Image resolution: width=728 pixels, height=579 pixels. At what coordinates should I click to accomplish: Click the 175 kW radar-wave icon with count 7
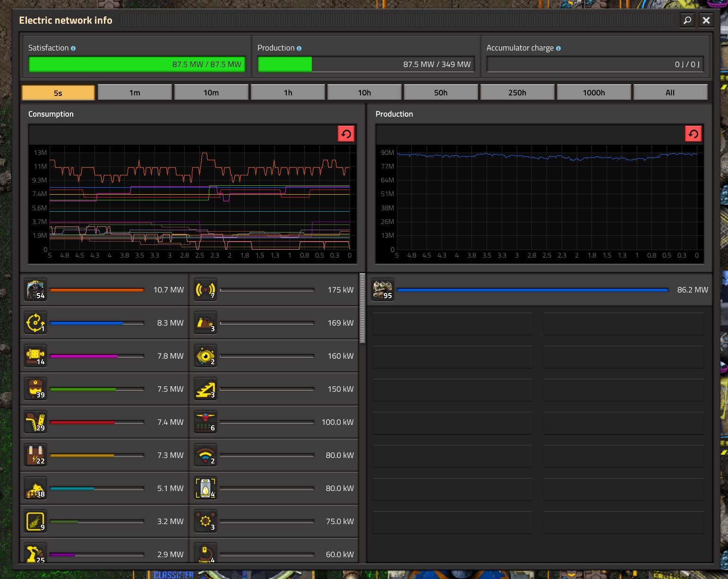click(x=206, y=290)
